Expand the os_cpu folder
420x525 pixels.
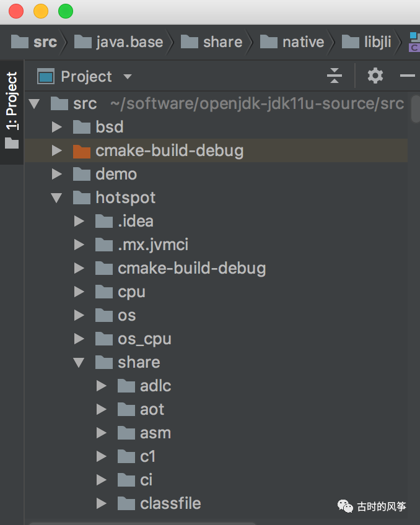pyautogui.click(x=79, y=339)
